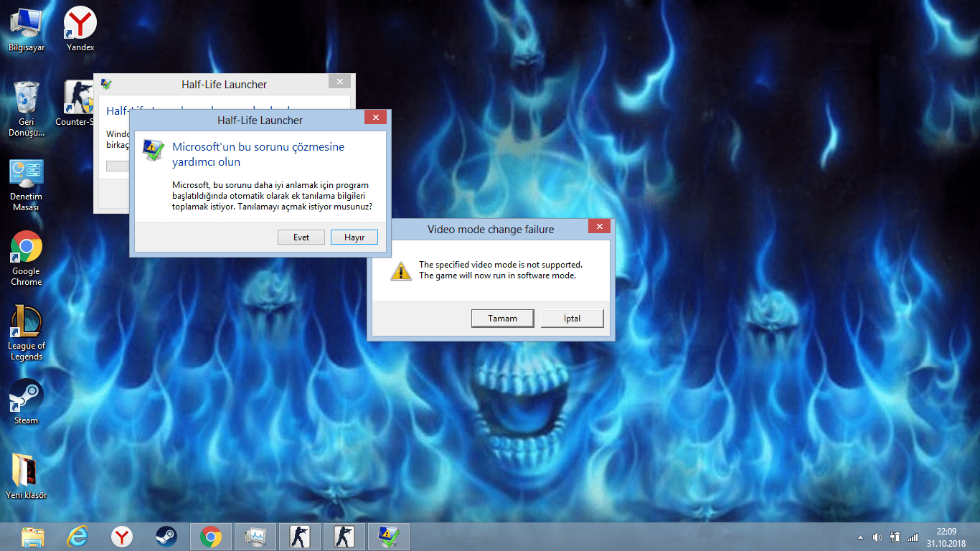
Task: Click Evet in the Half-Life Launcher dialog
Action: pos(301,237)
